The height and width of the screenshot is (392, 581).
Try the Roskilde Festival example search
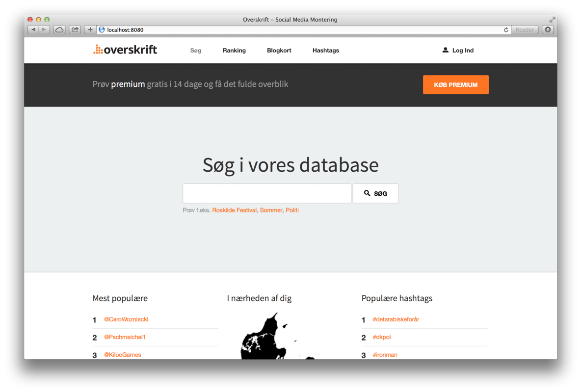click(234, 210)
